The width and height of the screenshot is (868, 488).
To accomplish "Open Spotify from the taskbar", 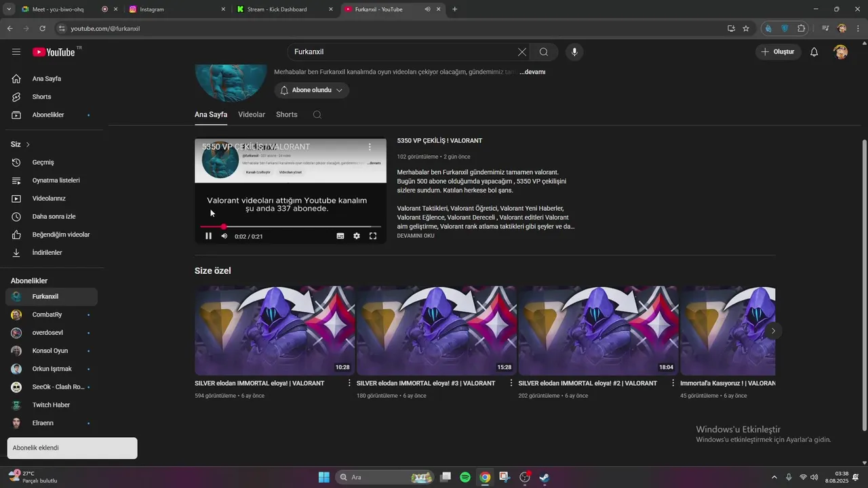I will [x=465, y=477].
